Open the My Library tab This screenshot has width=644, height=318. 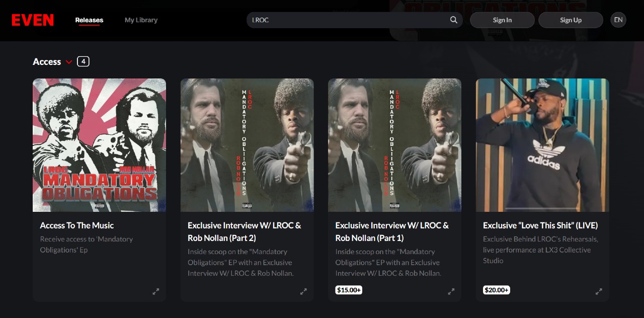(141, 20)
